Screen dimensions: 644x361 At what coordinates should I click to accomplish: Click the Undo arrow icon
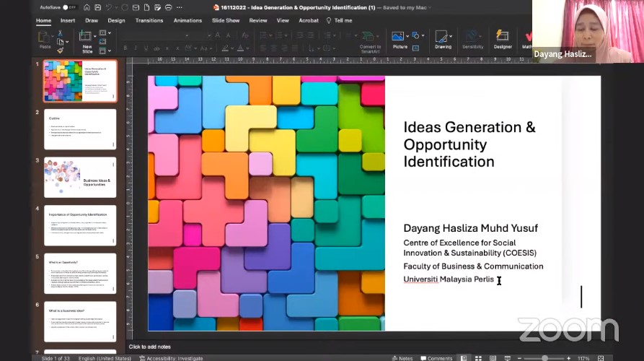(x=109, y=7)
